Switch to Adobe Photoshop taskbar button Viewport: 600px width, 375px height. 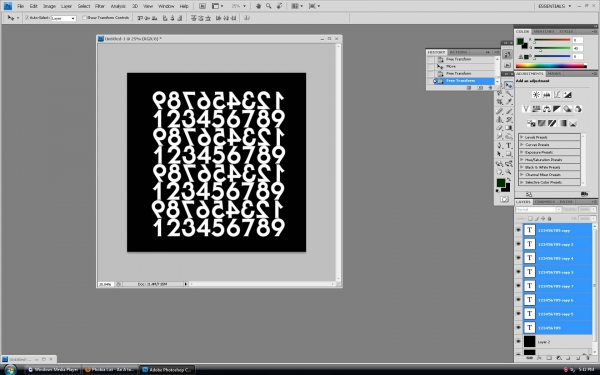click(x=167, y=370)
